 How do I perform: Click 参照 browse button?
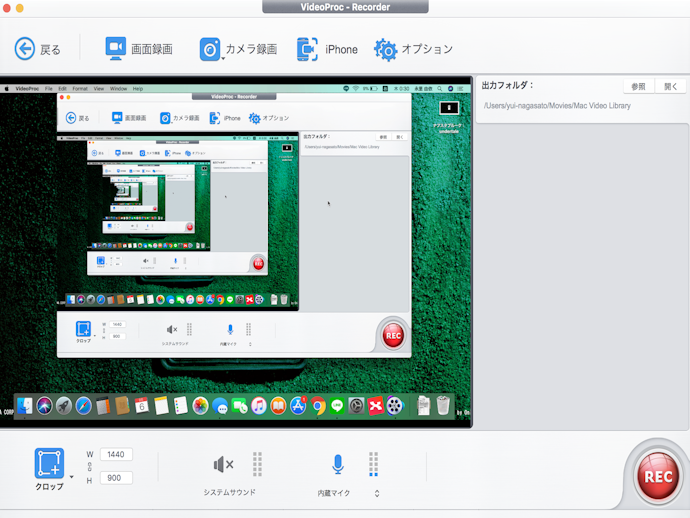(638, 87)
